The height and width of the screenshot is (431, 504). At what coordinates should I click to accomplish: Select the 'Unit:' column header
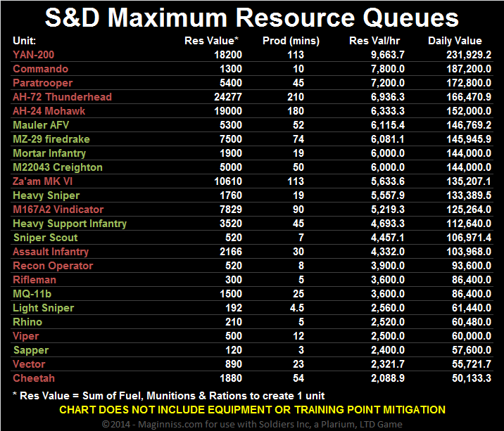pyautogui.click(x=25, y=41)
